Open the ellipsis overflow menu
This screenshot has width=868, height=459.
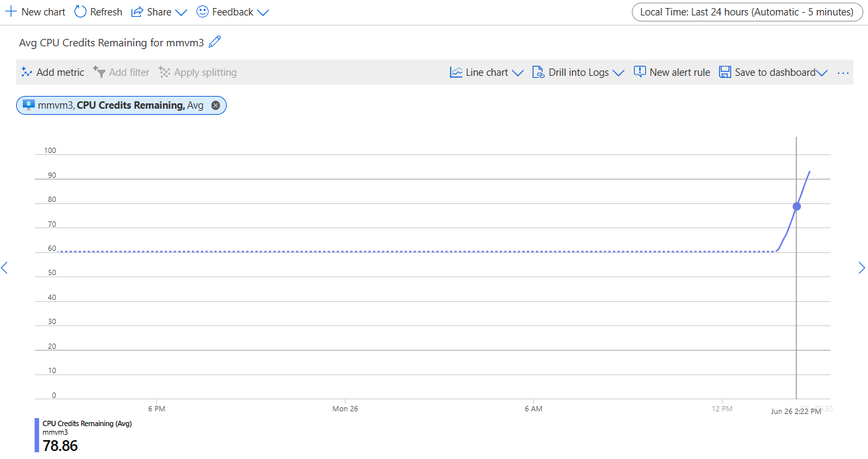[843, 72]
